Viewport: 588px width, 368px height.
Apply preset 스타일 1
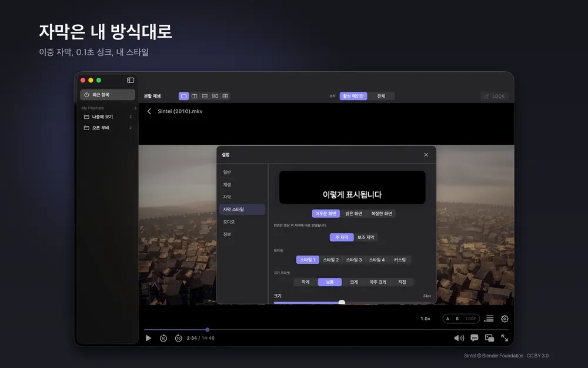308,260
